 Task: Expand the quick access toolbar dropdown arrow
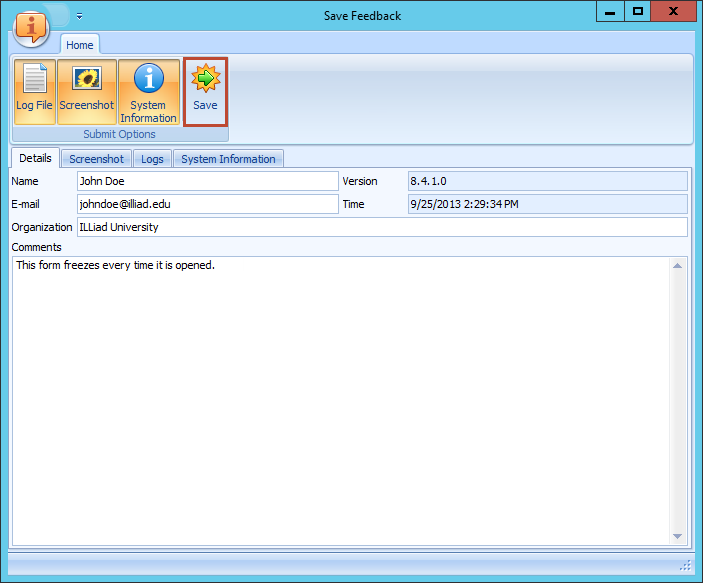(x=79, y=17)
